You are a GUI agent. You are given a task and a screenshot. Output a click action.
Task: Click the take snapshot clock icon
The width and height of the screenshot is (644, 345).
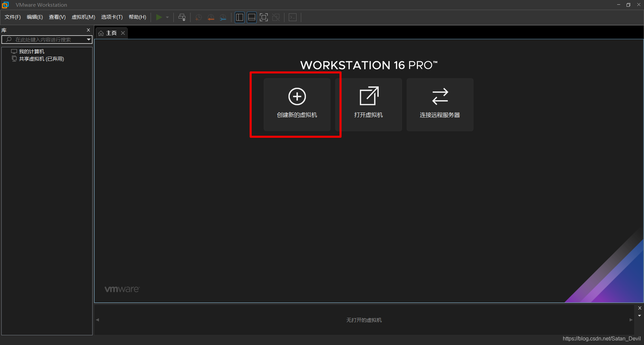coord(199,17)
